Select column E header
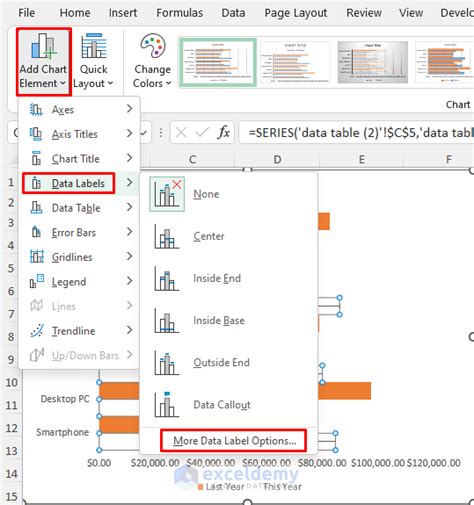Viewport: 474px width, 505px height. click(362, 159)
